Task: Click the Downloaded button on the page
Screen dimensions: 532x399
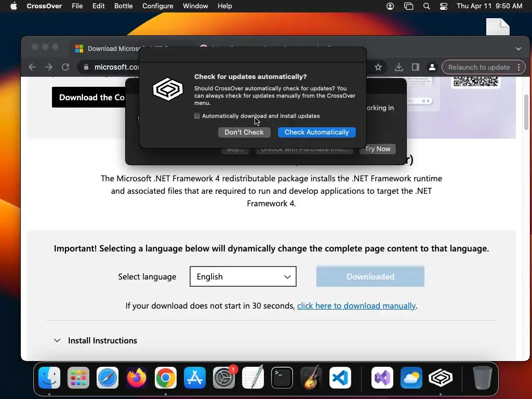Action: [370, 276]
